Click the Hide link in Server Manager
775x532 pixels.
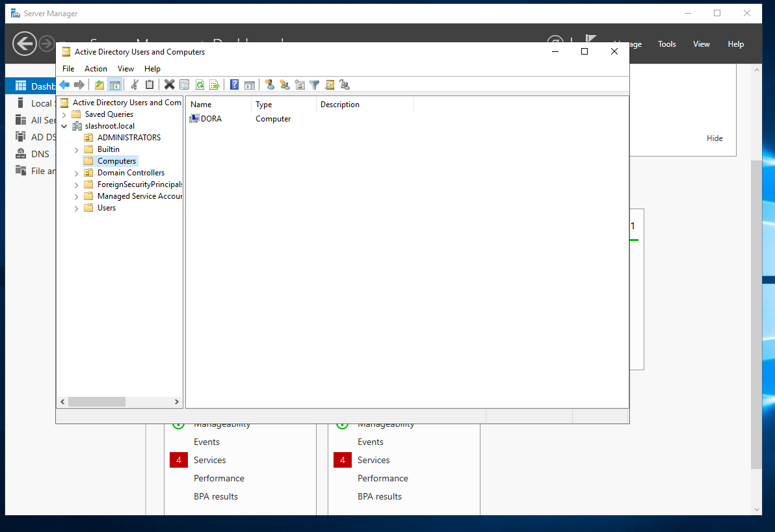pyautogui.click(x=715, y=138)
